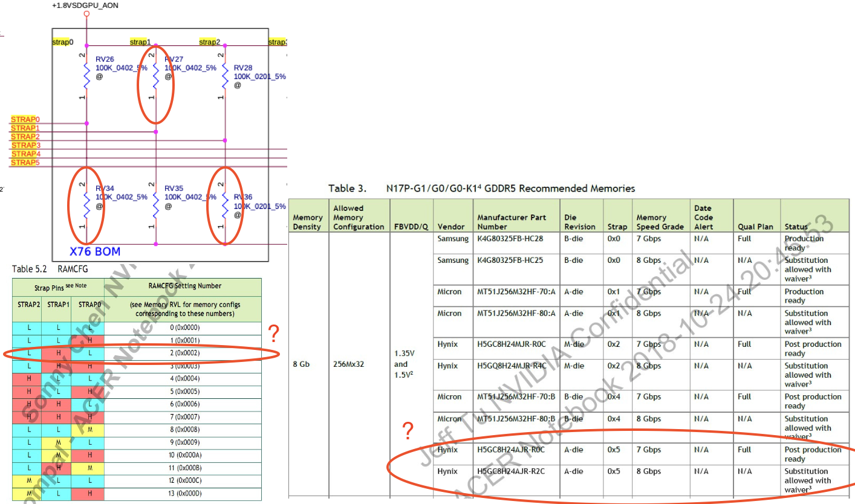Image resolution: width=855 pixels, height=504 pixels.
Task: Click the 256Mx32 memory configuration cell
Action: pyautogui.click(x=349, y=364)
